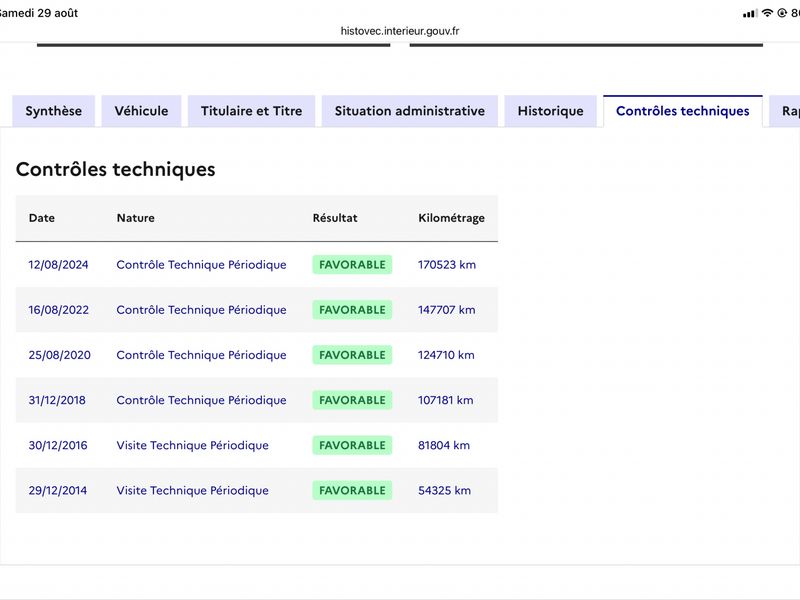Screen dimensions: 800x600
Task: Tap the cellular signal bars icon
Action: pos(750,14)
